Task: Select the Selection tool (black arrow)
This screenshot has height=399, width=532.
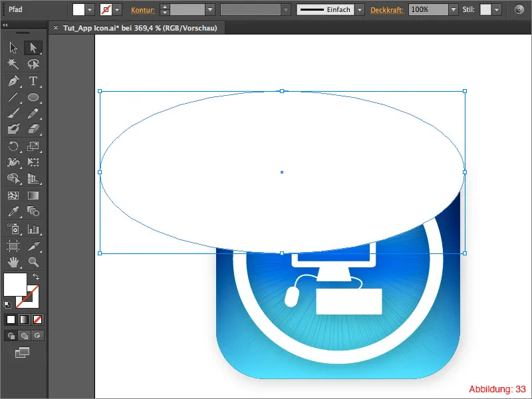Action: pos(13,47)
